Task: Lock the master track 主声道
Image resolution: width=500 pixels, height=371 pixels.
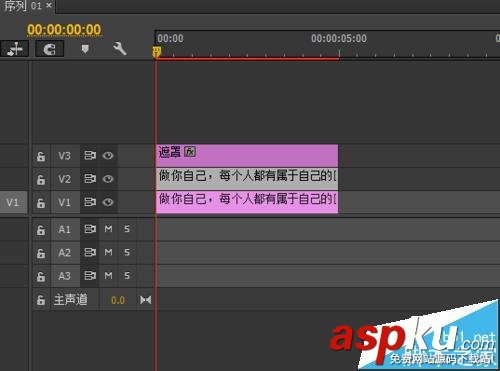Action: pyautogui.click(x=41, y=300)
